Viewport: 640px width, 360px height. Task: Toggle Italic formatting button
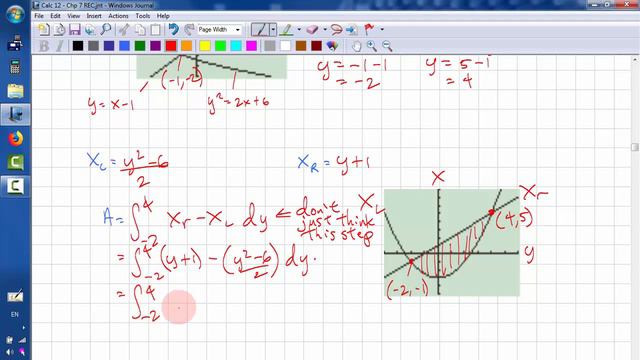[60, 46]
